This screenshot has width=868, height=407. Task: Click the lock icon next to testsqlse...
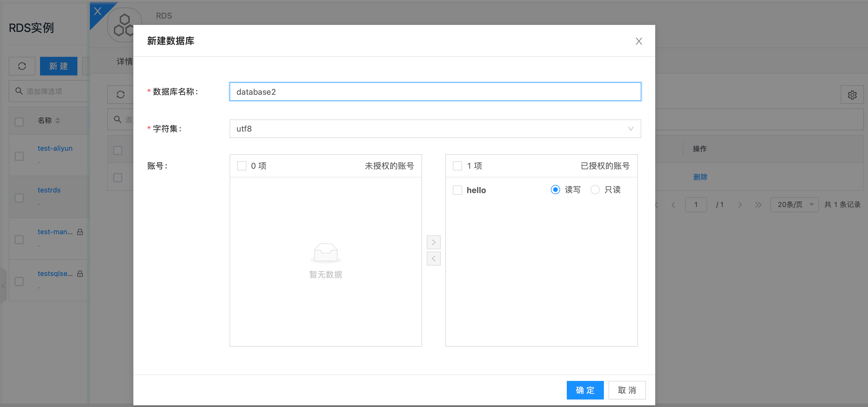(x=80, y=274)
